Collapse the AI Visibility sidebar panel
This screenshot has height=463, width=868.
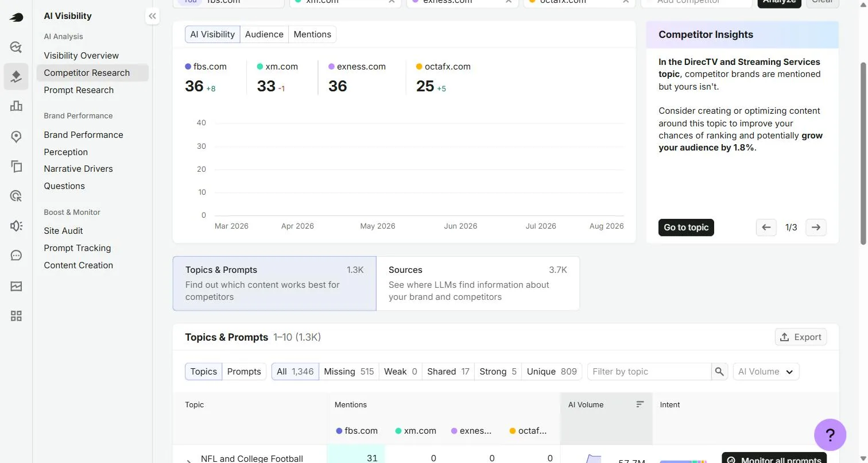(152, 16)
